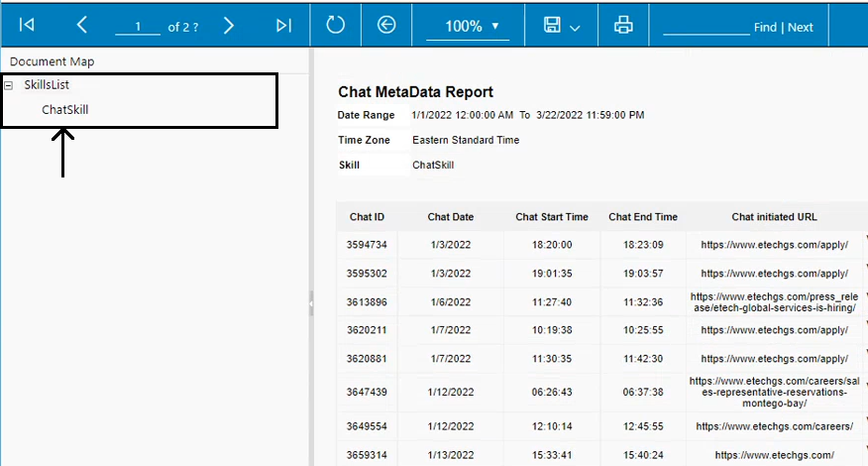Click the current page number field
868x466 pixels.
[138, 27]
